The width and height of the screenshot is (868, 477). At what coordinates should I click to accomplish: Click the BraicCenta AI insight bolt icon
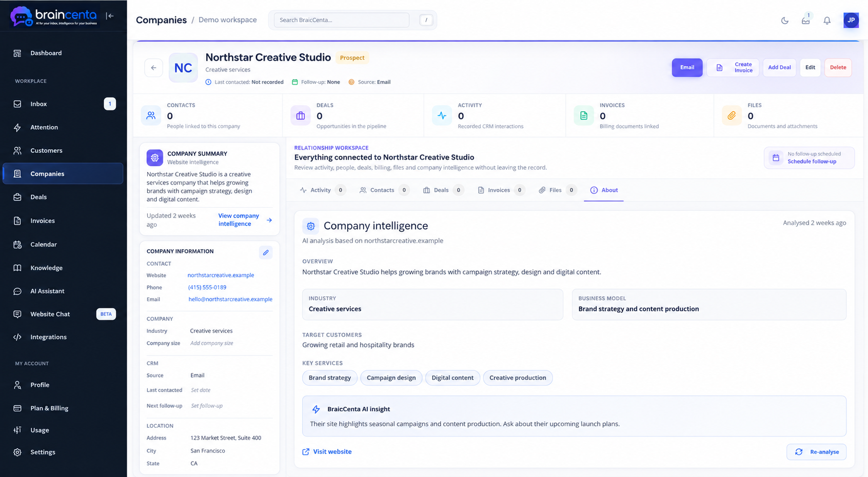click(316, 409)
